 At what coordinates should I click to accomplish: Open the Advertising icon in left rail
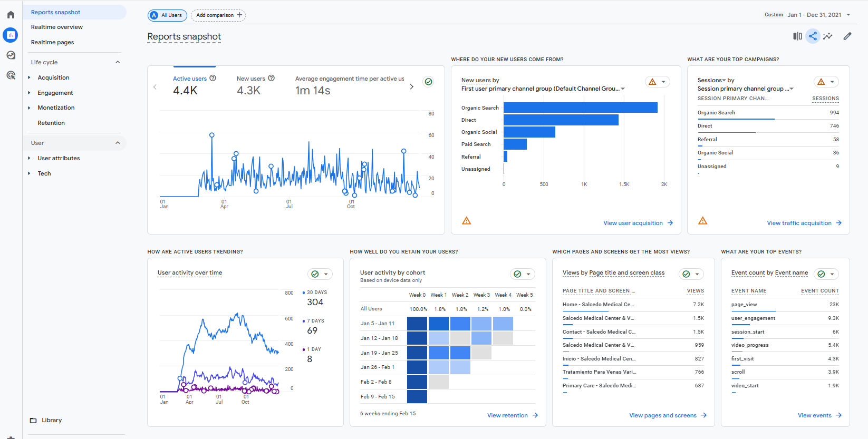click(11, 75)
